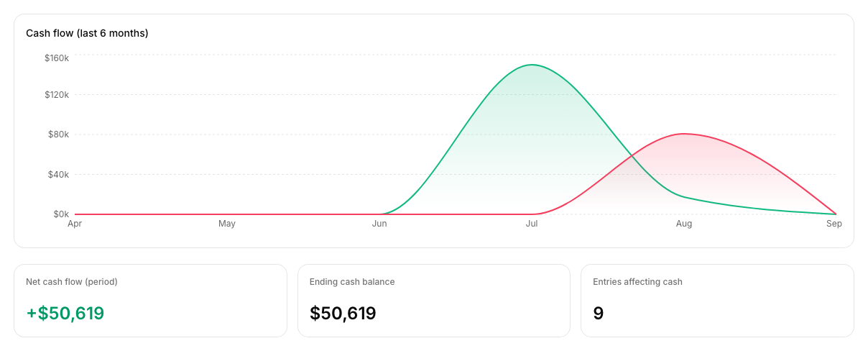This screenshot has width=868, height=351.
Task: Click the Apr x-axis label
Action: point(75,224)
